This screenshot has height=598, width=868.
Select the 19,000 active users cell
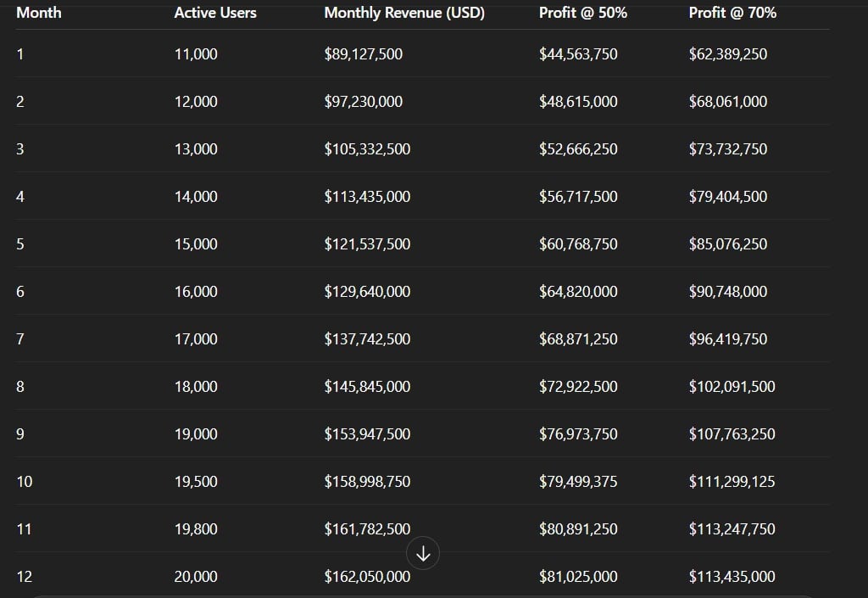click(196, 434)
